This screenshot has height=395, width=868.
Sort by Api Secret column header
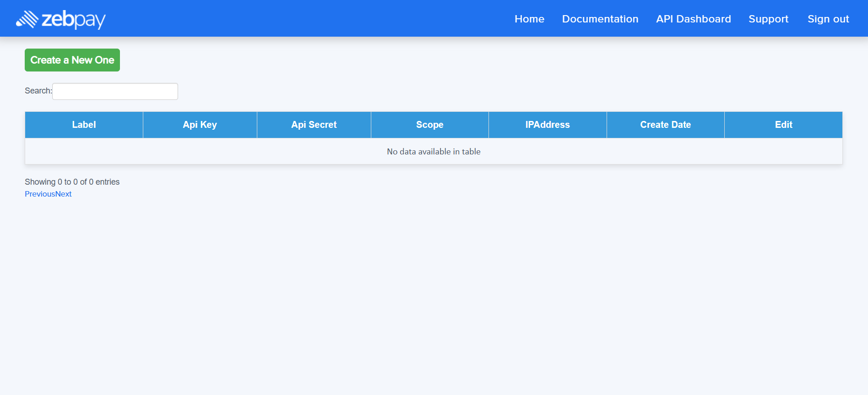[x=314, y=125]
